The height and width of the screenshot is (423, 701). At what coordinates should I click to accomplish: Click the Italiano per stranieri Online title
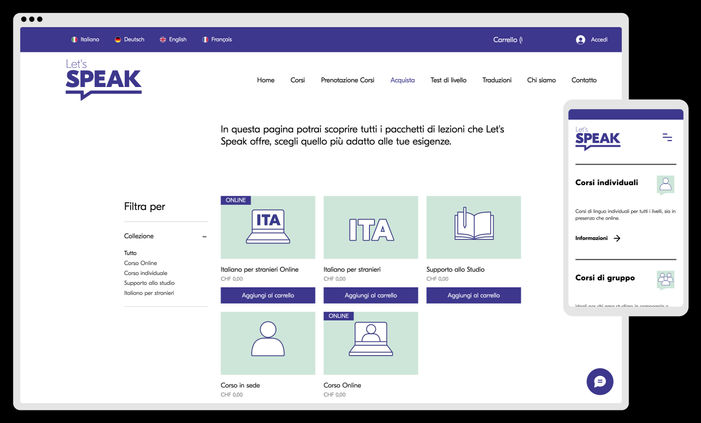(x=259, y=269)
